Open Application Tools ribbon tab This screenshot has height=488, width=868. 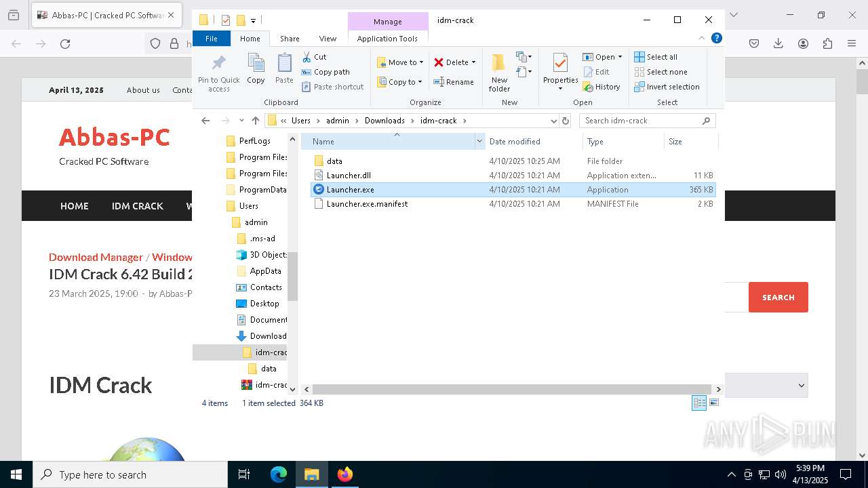tap(387, 39)
